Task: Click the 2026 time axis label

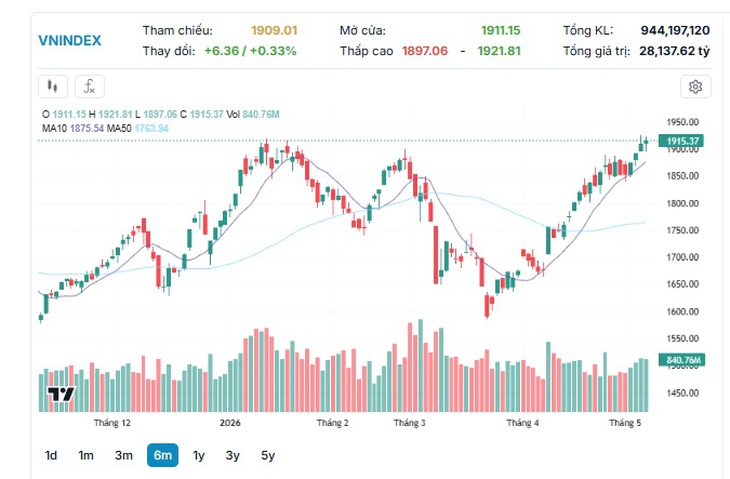Action: click(230, 423)
